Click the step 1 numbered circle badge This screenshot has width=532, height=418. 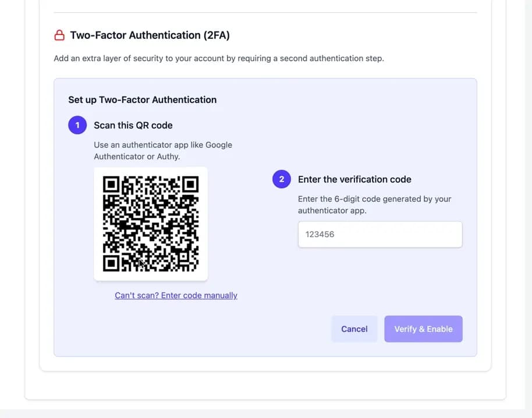[77, 125]
